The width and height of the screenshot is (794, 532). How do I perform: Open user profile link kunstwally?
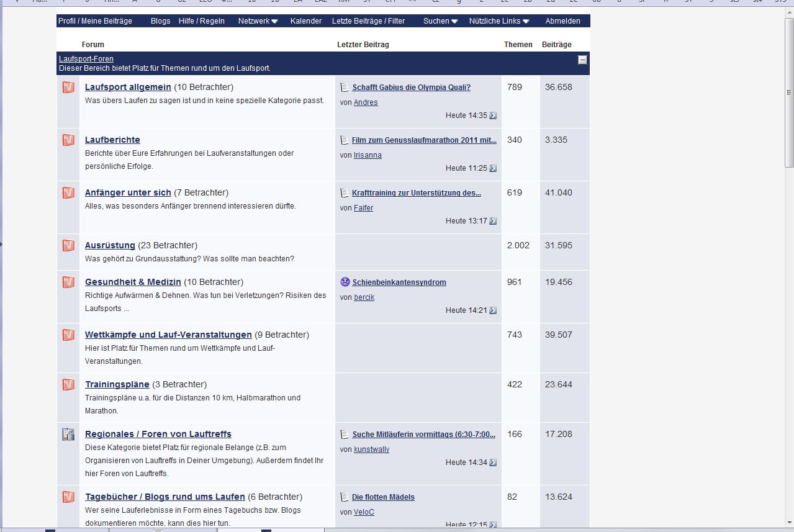pos(371,449)
